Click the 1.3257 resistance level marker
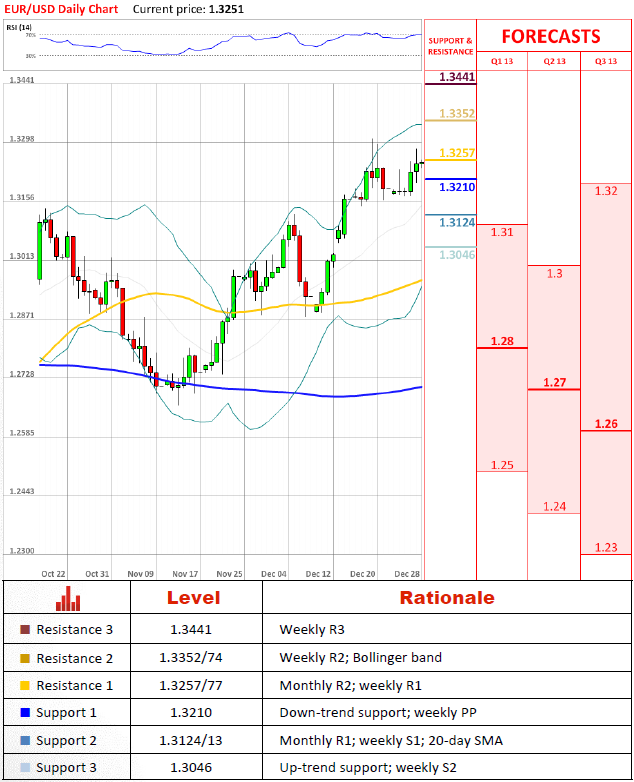The image size is (634, 782). pos(457,153)
